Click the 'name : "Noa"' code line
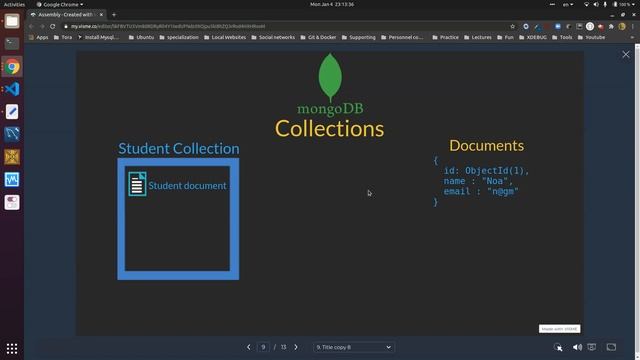Screen dimensions: 640x360 [x=478, y=181]
